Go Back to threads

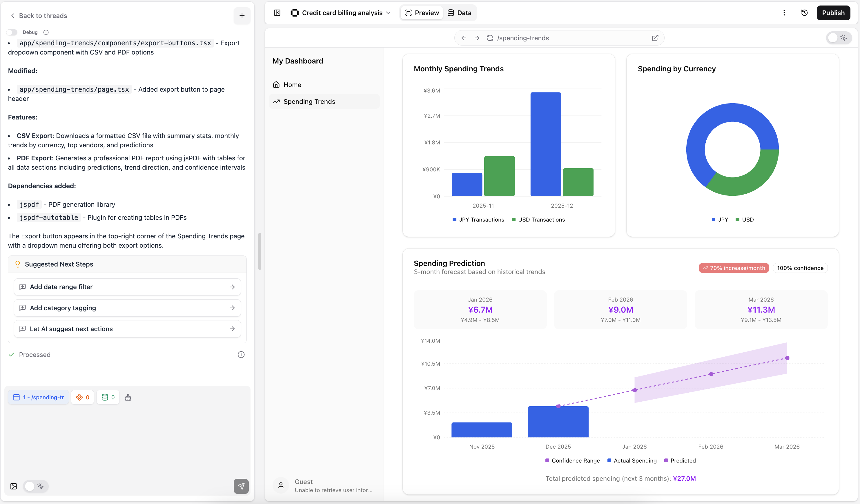pos(39,16)
